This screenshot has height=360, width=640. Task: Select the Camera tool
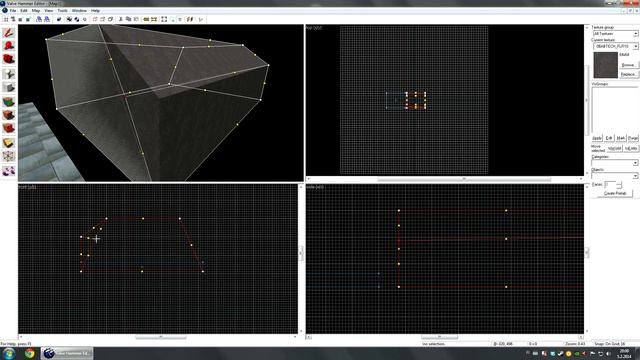(x=9, y=59)
